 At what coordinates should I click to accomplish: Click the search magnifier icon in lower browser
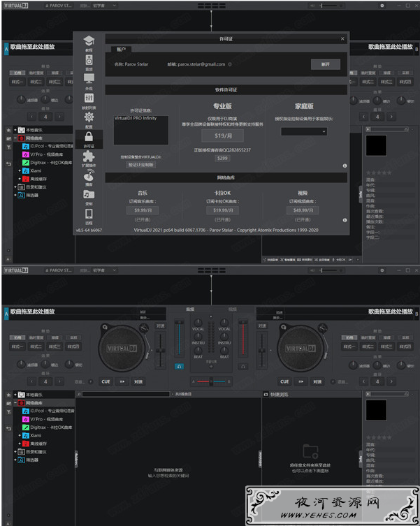click(x=79, y=394)
